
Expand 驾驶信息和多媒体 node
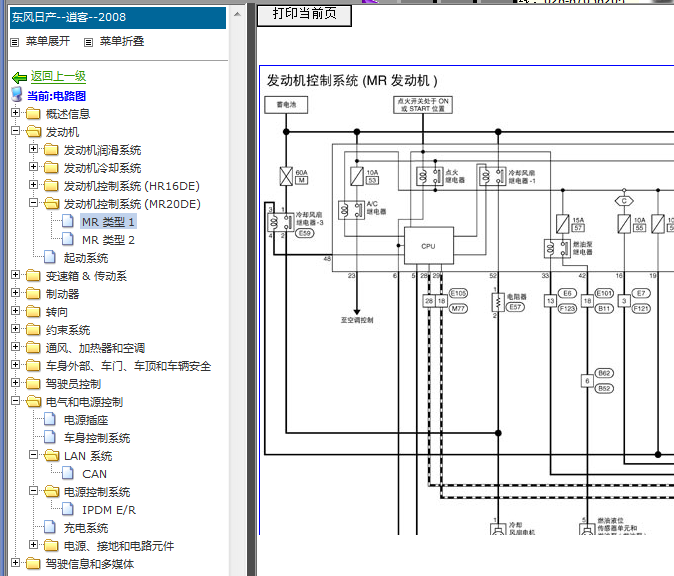click(15, 563)
